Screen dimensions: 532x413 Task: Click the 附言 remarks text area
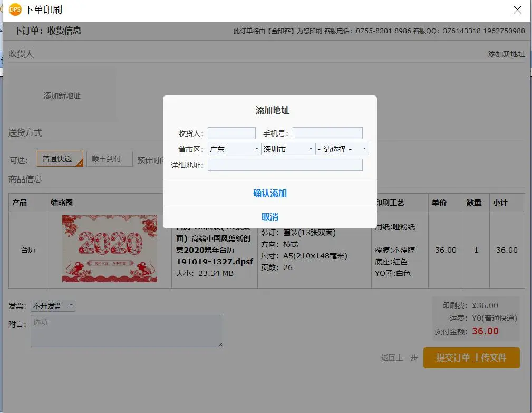coord(127,331)
